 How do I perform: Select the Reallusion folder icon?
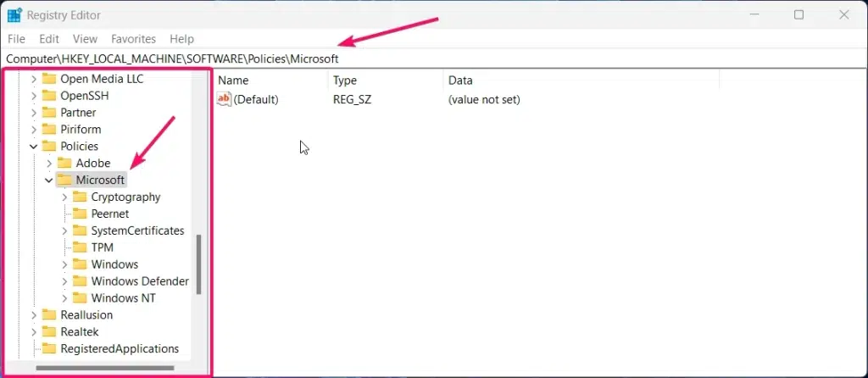[49, 315]
